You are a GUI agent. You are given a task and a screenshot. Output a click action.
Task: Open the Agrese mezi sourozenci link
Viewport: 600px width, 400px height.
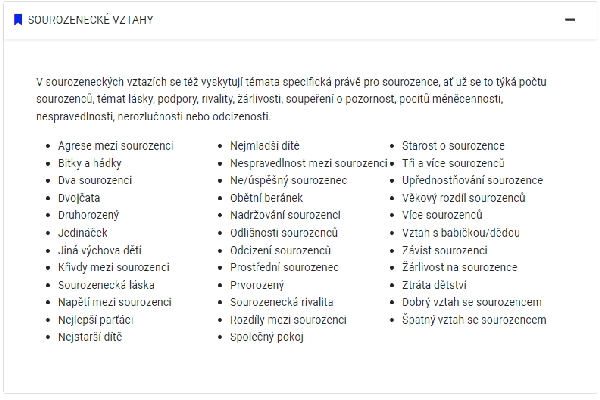pyautogui.click(x=115, y=146)
